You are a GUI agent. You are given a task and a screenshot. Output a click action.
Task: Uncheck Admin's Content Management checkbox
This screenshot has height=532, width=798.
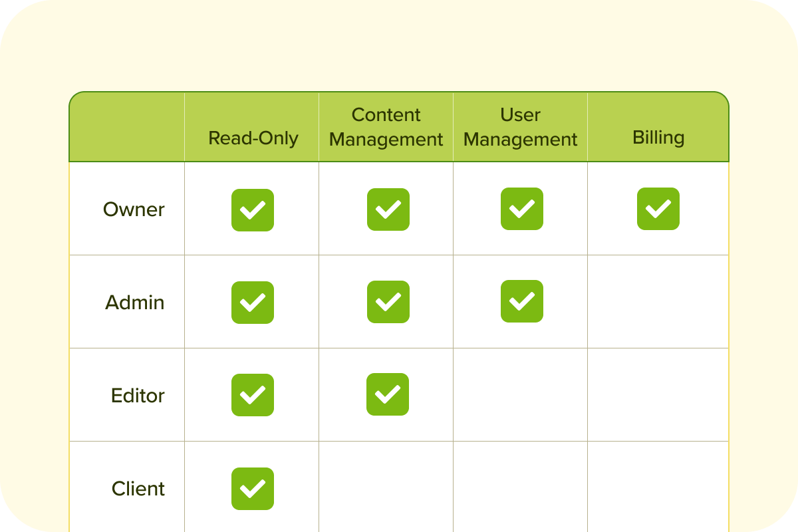tap(388, 302)
